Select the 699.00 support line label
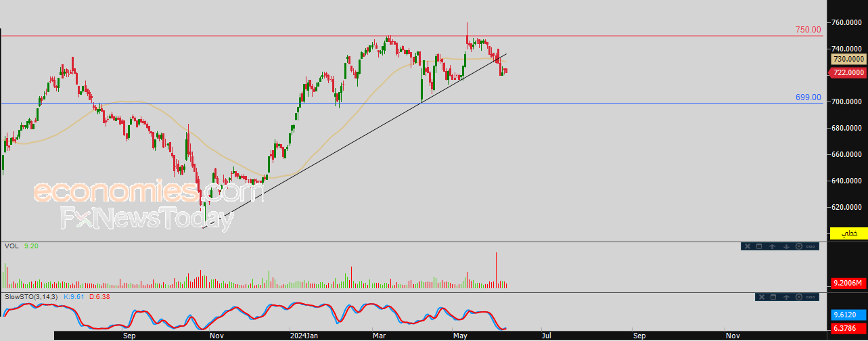Screen dimensions: 868x341 (x=808, y=97)
